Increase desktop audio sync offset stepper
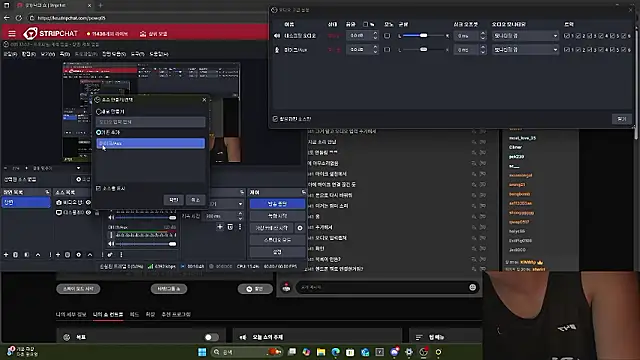 [483, 33]
